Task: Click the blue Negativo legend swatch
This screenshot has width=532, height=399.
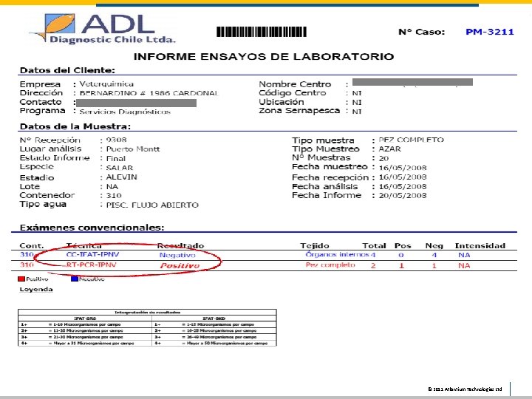Action: point(75,279)
